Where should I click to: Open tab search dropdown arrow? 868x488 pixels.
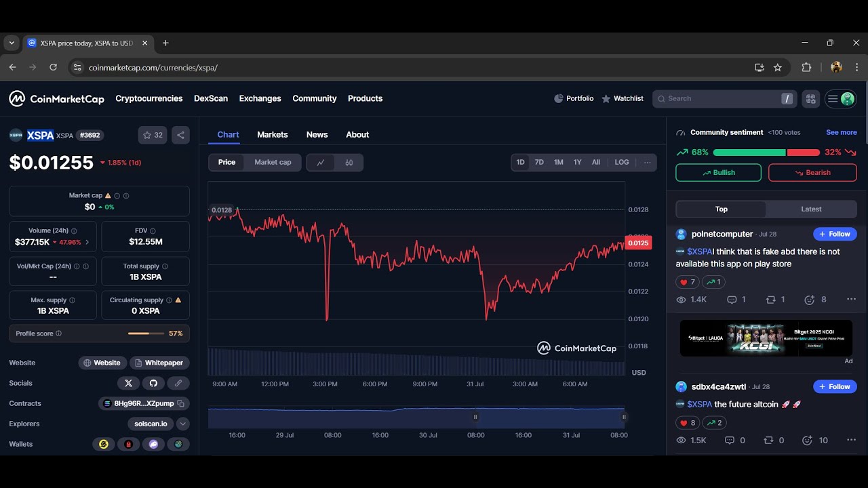(12, 43)
